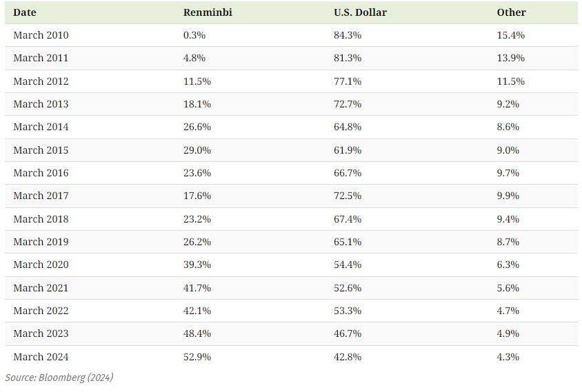
Task: Select the 84.3% U.S. Dollar cell
Action: [348, 35]
